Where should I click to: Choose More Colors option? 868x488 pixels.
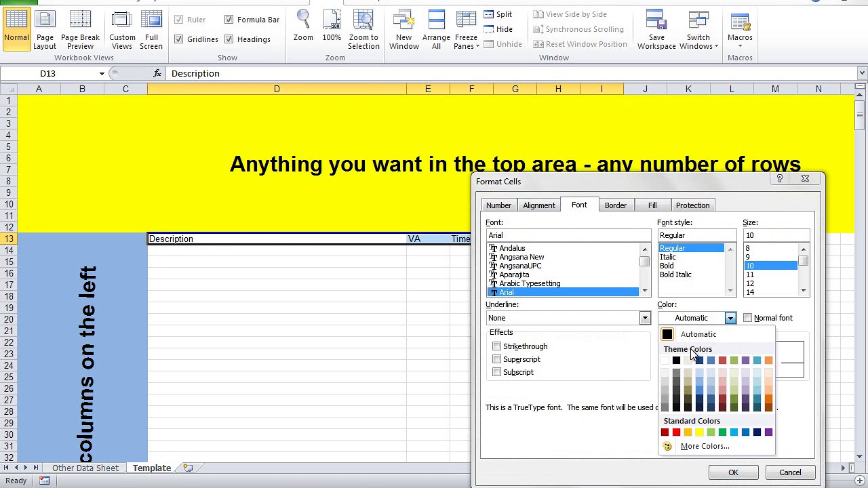(x=705, y=446)
